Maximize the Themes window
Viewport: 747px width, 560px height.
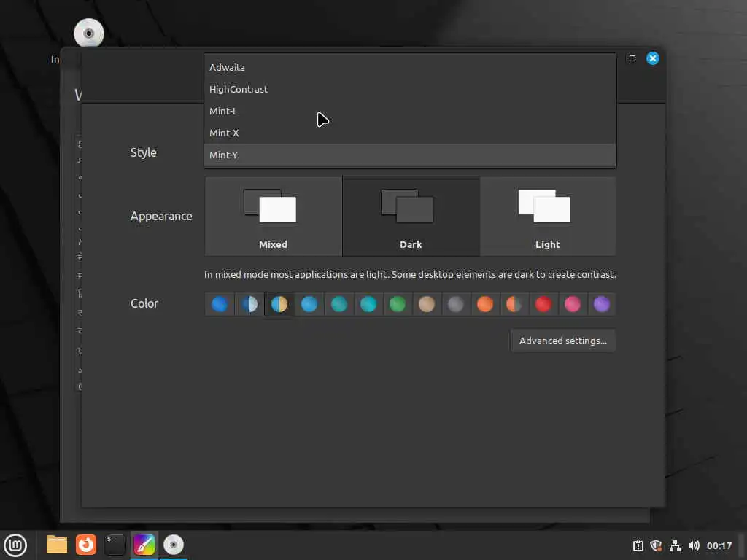point(632,58)
